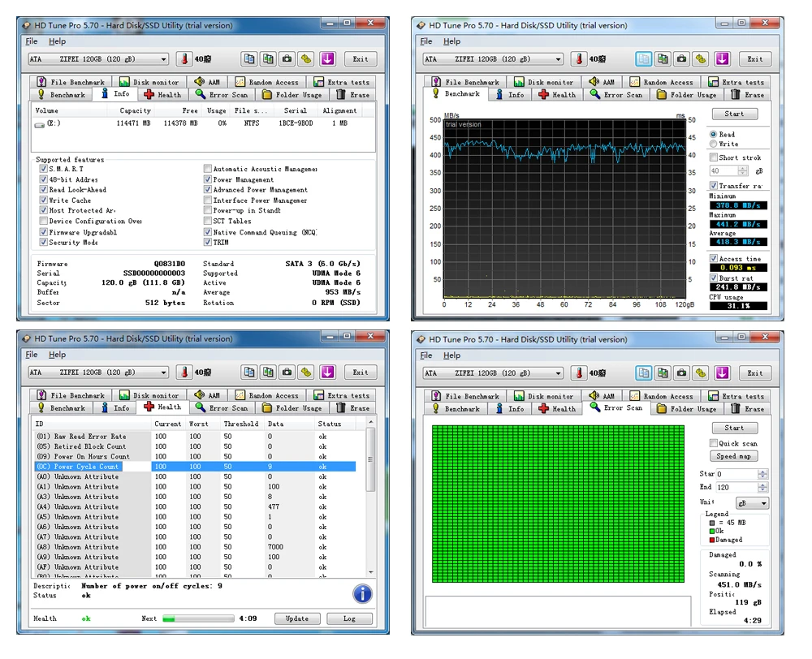Click Next update progress bar in Health window
Viewport: 812px width, 659px height.
[x=198, y=618]
